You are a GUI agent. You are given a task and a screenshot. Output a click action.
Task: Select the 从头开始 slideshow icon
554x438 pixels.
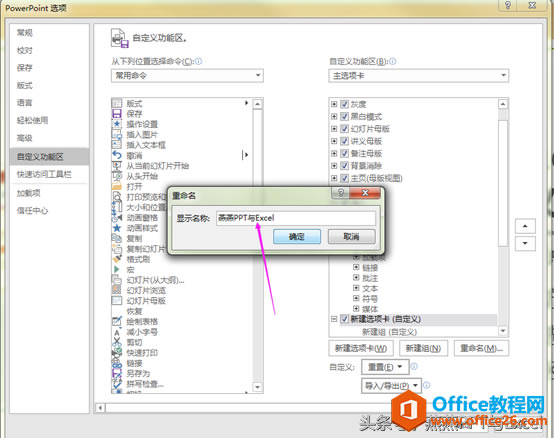point(117,176)
